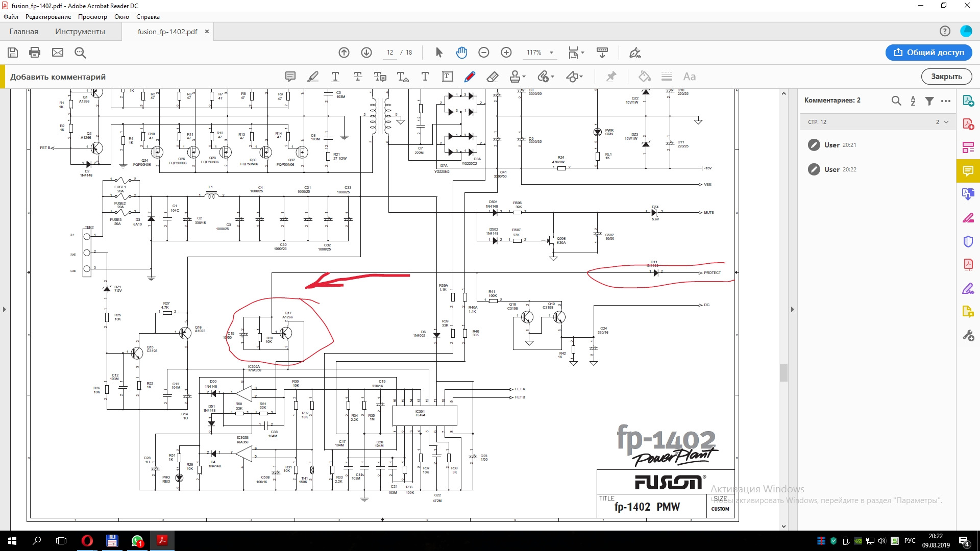Select the text box tool

[x=448, y=77]
